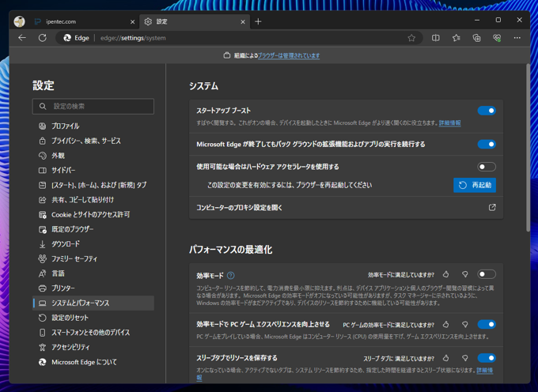Thumbs up for スリープ タブ feedback
Screen dimensions: 538x392
(x=445, y=358)
